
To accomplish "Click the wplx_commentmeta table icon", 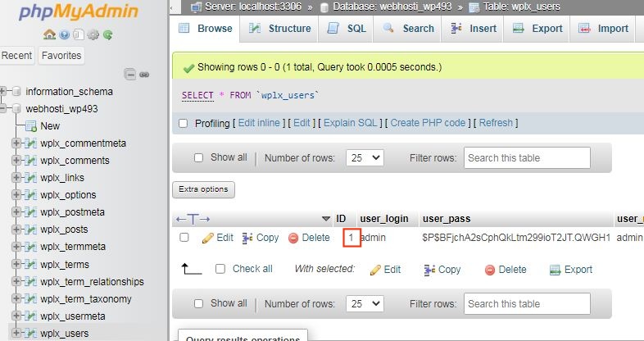I will click(31, 143).
